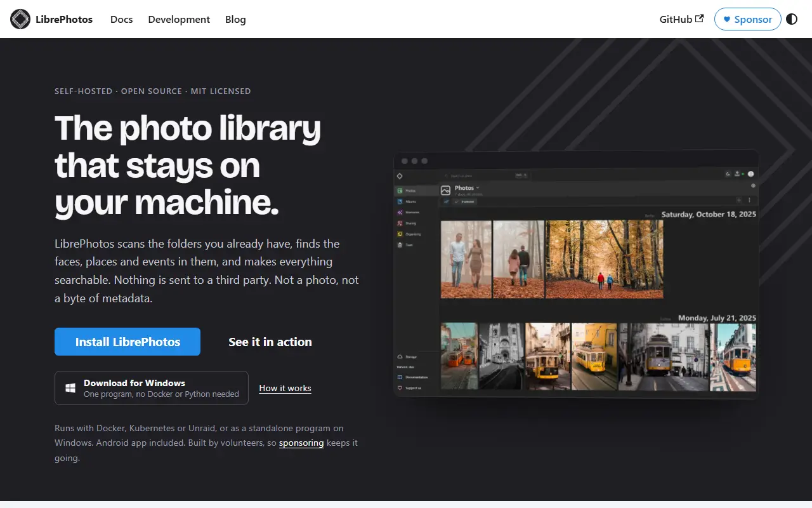The image size is (812, 508).
Task: Open the couple holding hands forest photo
Action: click(466, 260)
